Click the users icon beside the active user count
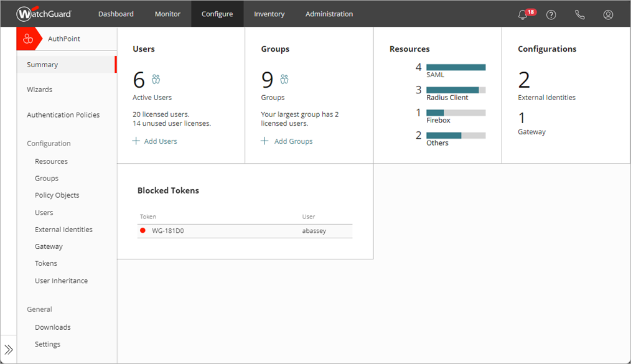Viewport: 631px width, 364px height. (x=156, y=78)
